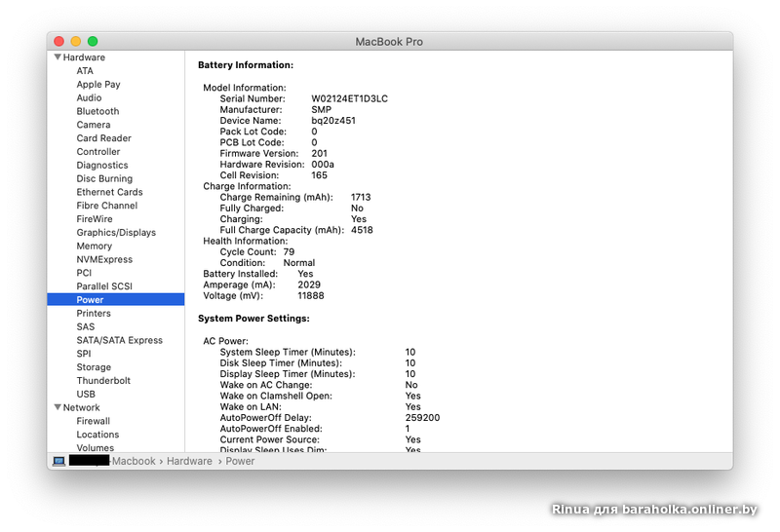The height and width of the screenshot is (532, 780).
Task: Select Ethernet Cards in the sidebar
Action: (x=109, y=191)
